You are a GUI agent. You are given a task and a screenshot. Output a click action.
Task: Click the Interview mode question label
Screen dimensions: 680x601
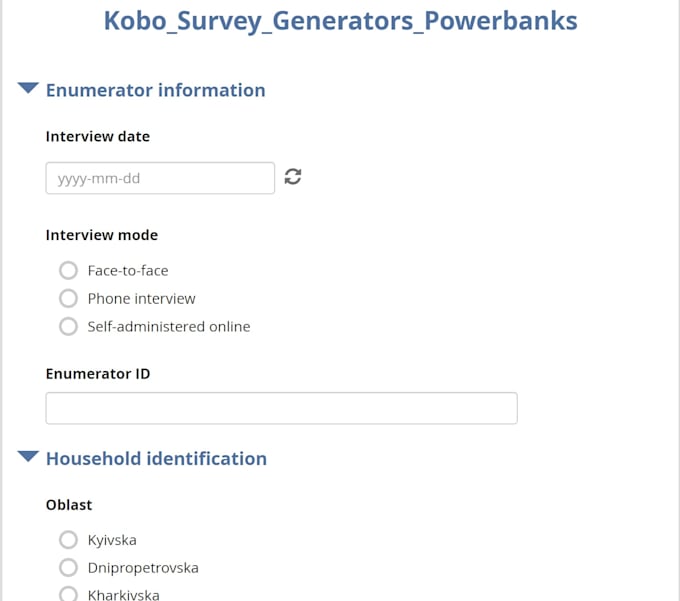point(102,235)
